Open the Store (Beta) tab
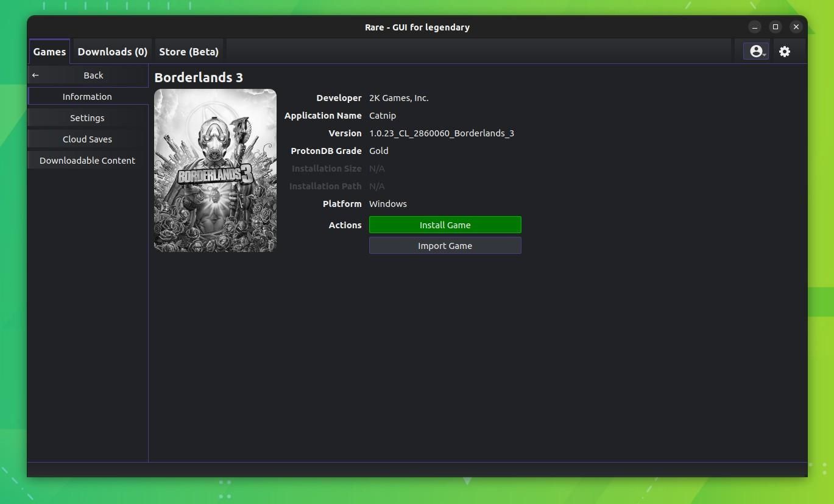The image size is (834, 504). click(189, 52)
